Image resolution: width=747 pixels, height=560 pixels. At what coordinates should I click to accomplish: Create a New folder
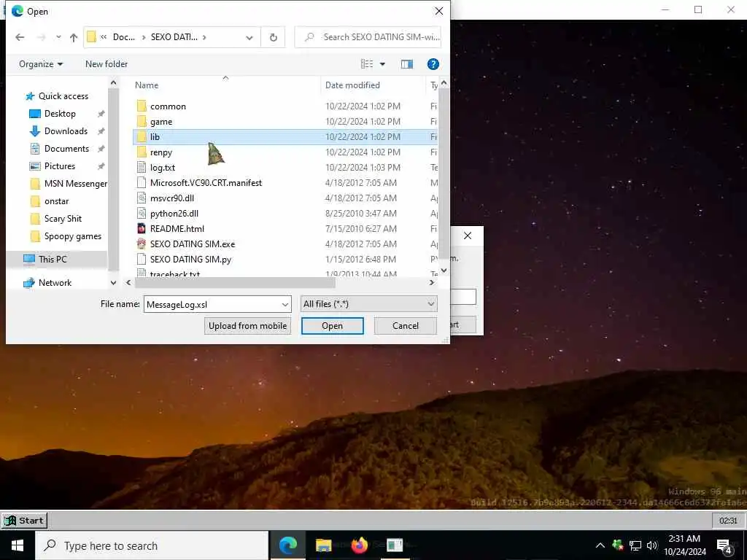107,64
